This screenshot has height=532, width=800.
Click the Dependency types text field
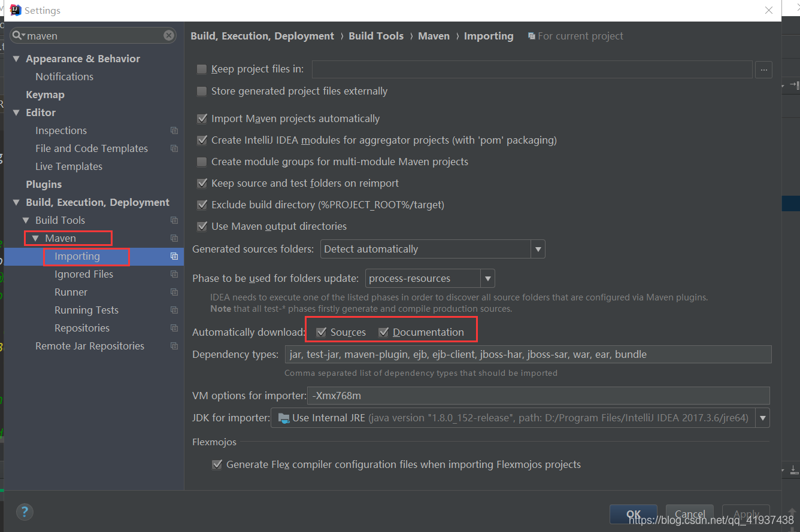coord(528,354)
